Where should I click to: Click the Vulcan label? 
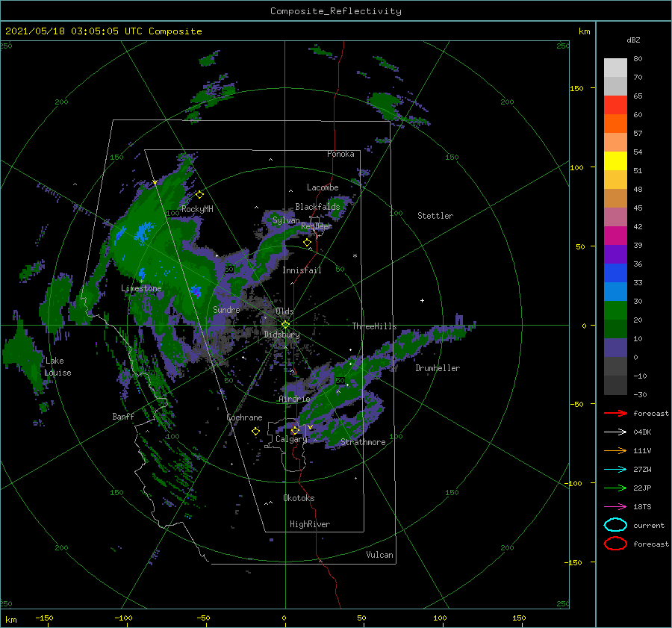coord(379,555)
